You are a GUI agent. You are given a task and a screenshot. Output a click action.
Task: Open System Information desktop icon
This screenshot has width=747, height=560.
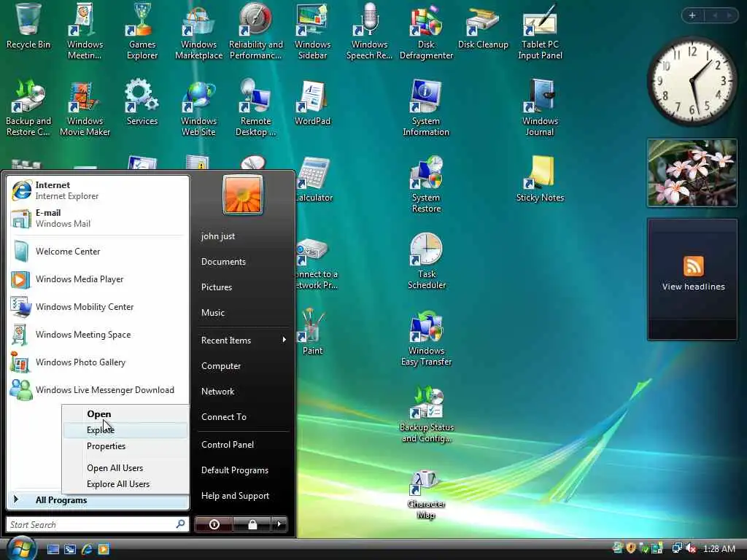(426, 108)
